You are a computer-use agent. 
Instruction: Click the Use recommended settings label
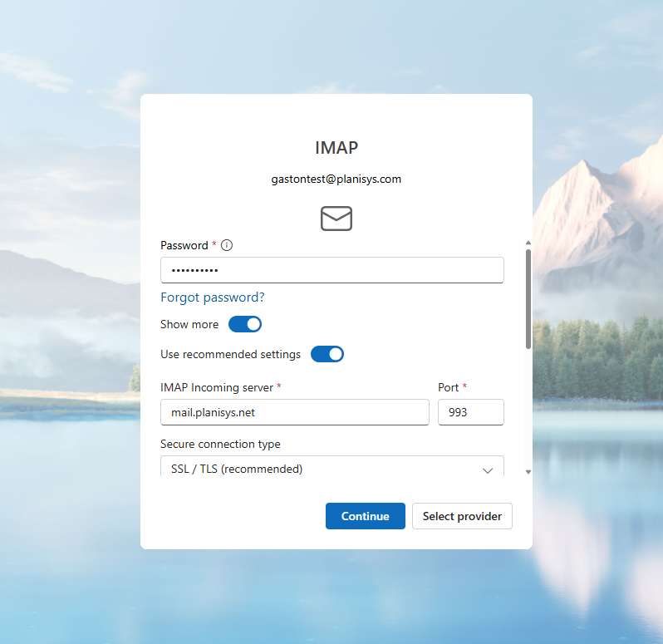230,354
